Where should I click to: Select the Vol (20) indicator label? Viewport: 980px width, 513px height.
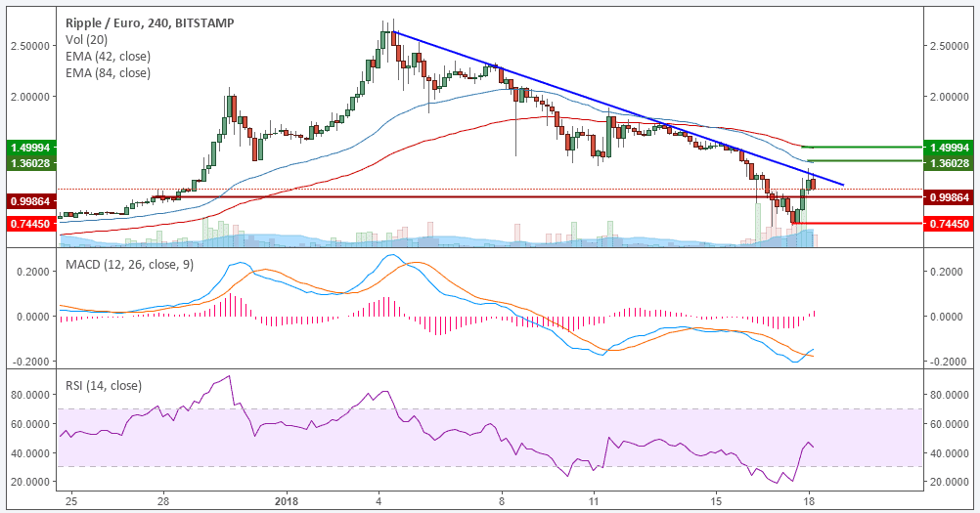pos(86,40)
